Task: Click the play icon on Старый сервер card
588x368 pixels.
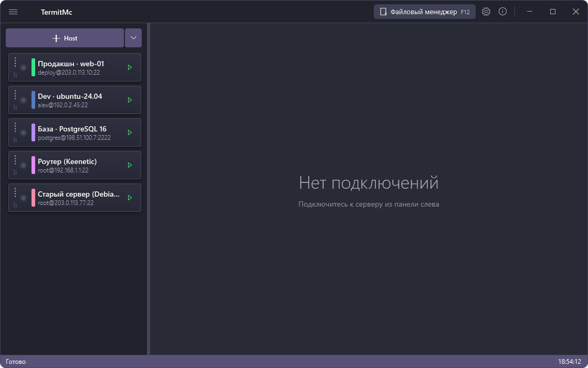Action: coord(130,198)
